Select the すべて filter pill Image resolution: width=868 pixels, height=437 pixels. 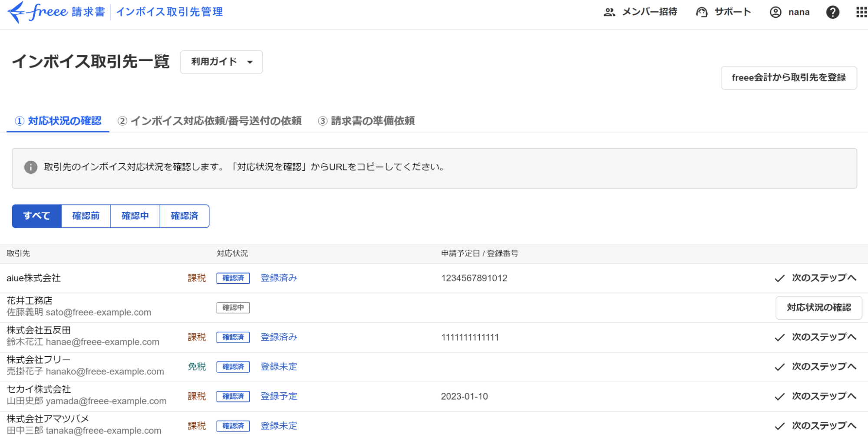(x=36, y=216)
